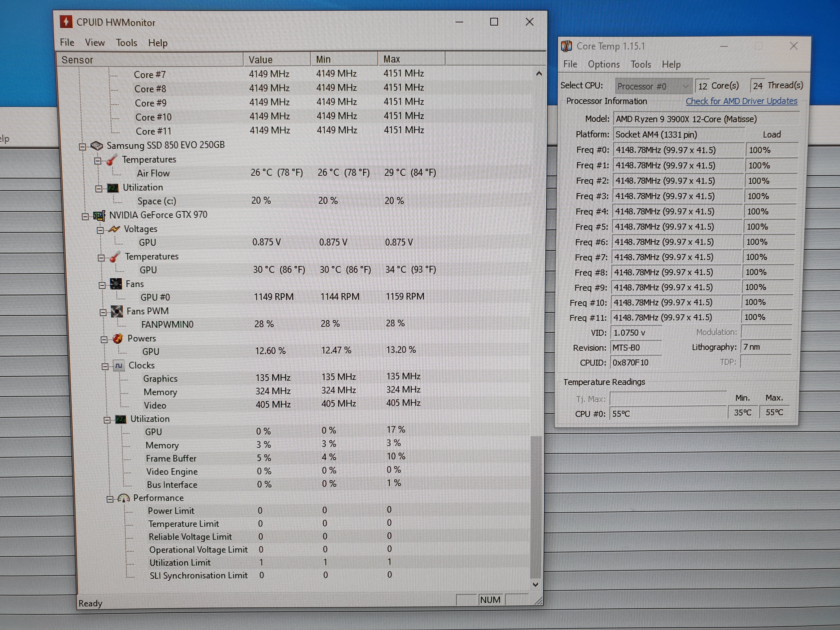Collapse the SSD Utilization node
The height and width of the screenshot is (630, 840).
point(99,189)
